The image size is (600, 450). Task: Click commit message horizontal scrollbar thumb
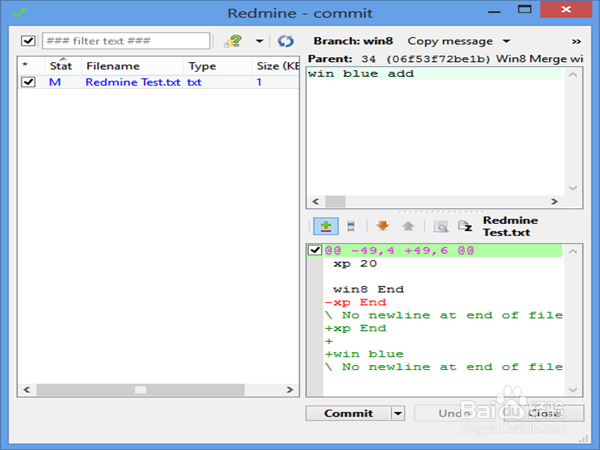[335, 201]
